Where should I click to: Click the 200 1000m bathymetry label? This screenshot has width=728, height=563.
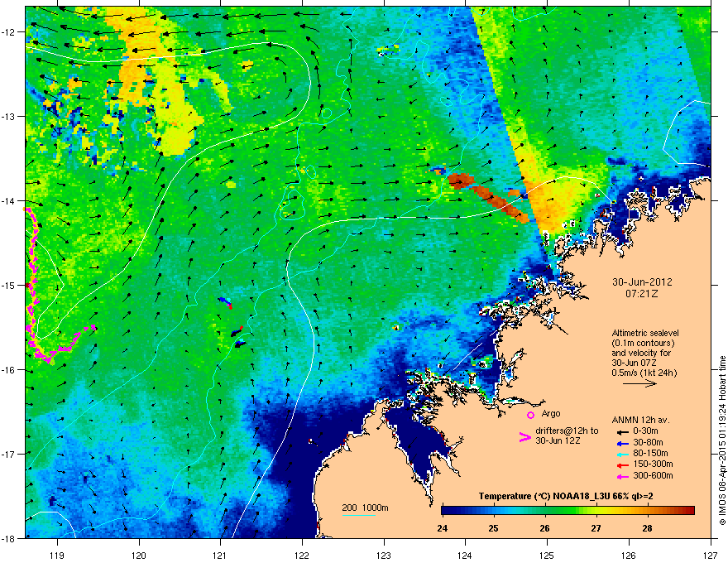click(x=365, y=508)
